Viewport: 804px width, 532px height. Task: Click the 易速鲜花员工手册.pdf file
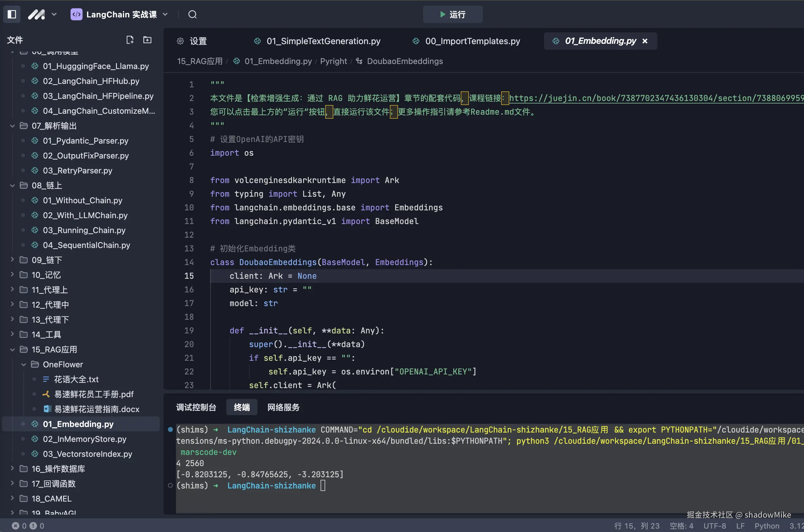coord(94,394)
